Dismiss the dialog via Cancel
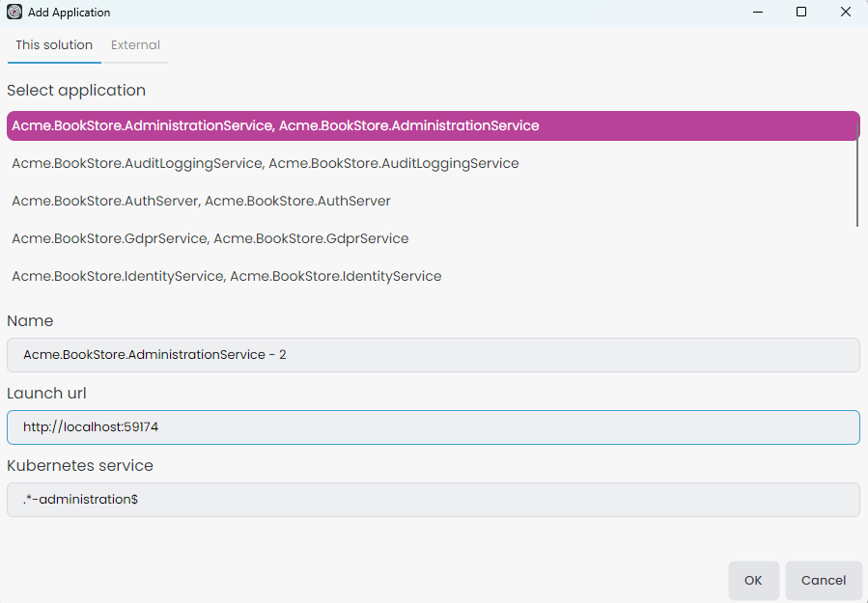The height and width of the screenshot is (603, 868). [823, 580]
